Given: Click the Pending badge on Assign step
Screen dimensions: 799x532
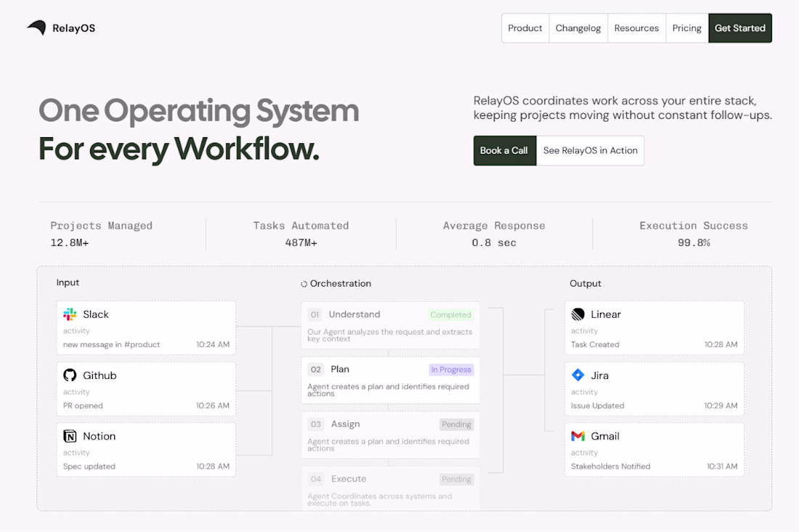Looking at the screenshot, I should pos(457,424).
